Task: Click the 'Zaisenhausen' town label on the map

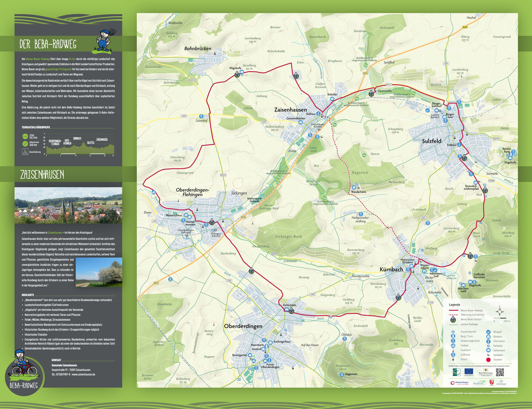Action: point(290,110)
